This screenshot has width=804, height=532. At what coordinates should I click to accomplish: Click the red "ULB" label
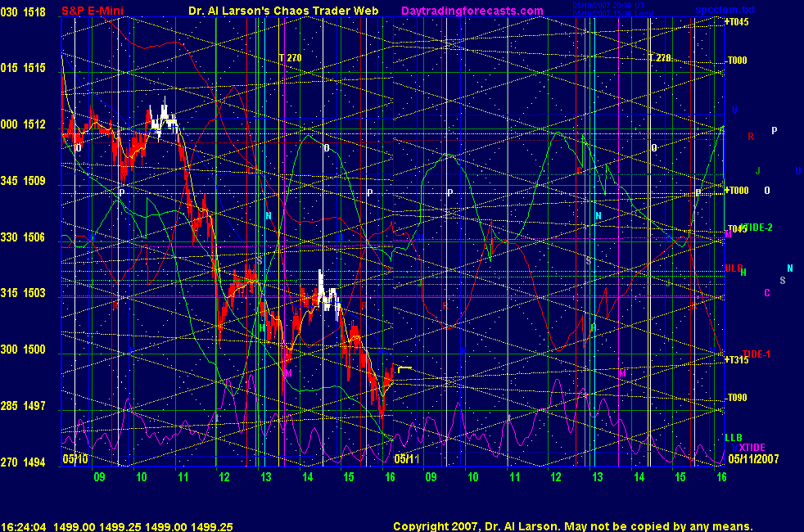(734, 268)
